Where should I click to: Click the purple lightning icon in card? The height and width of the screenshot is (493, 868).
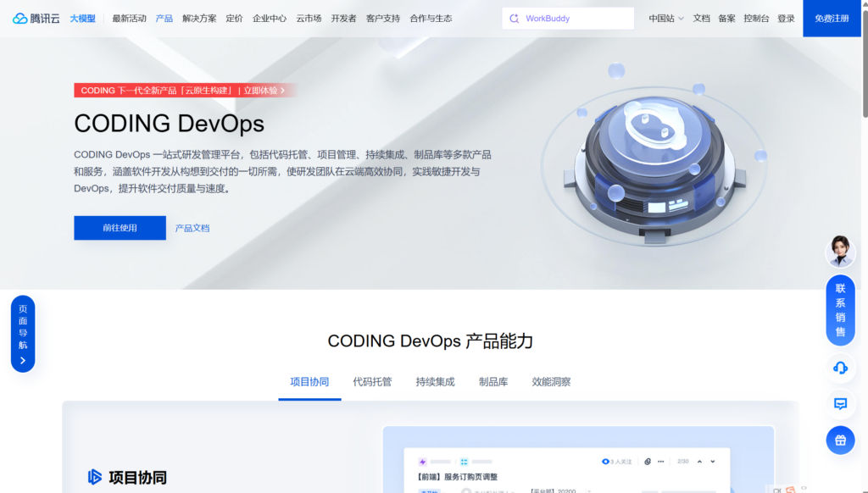click(x=422, y=462)
